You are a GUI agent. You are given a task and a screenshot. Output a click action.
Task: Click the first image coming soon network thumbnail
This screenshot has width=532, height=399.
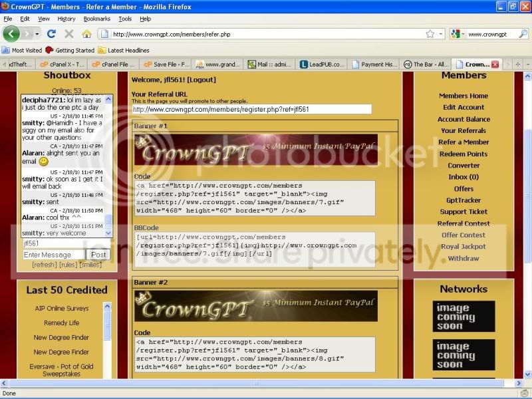click(464, 317)
